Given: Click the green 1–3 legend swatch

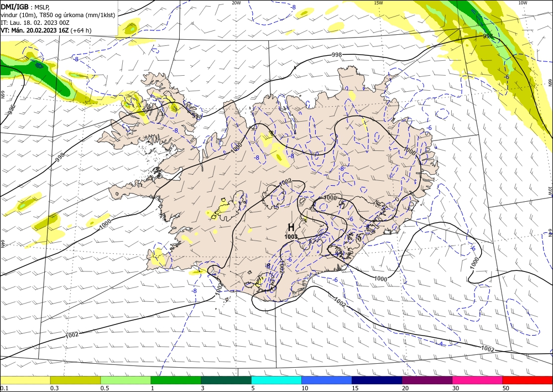Looking at the screenshot, I should (176, 380).
